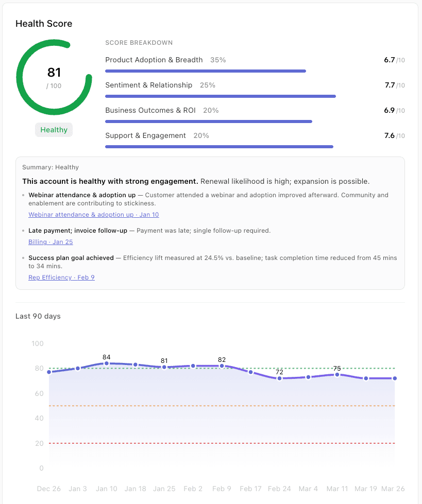Screen dimensions: 422x504
Task: Click the circular health score gauge showing 81
Action: 54,77
